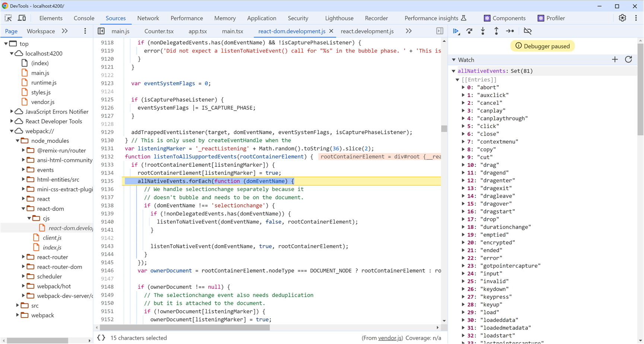This screenshot has height=344, width=644.
Task: Switch to the Console panel
Action: (84, 18)
